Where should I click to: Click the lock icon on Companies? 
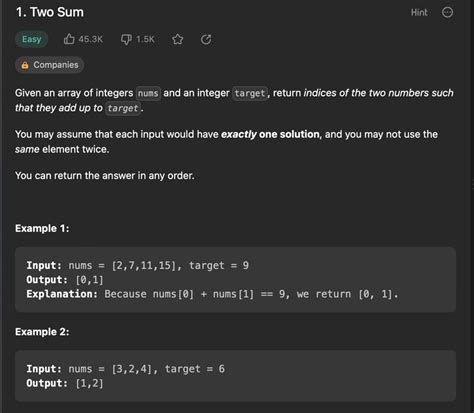pos(25,65)
